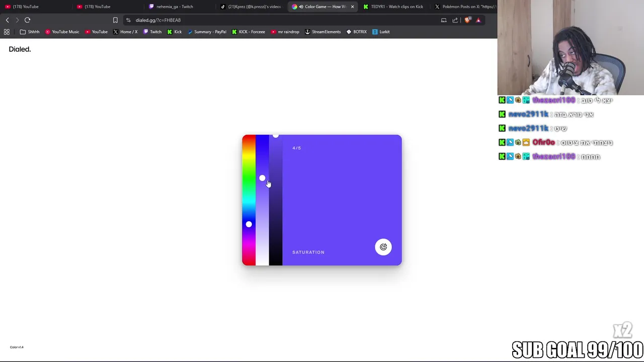Open the apps grid icon in bookmarks bar
This screenshot has height=362, width=644.
[7, 32]
